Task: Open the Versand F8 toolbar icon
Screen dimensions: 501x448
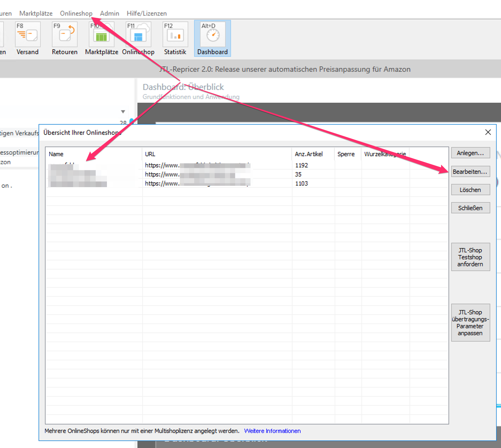Action: 28,38
